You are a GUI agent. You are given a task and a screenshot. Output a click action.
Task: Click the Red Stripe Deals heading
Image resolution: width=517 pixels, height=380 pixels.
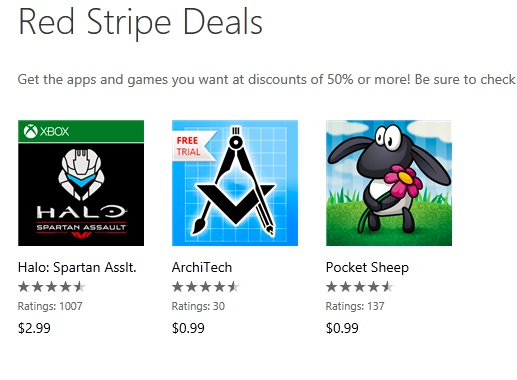[x=141, y=23]
